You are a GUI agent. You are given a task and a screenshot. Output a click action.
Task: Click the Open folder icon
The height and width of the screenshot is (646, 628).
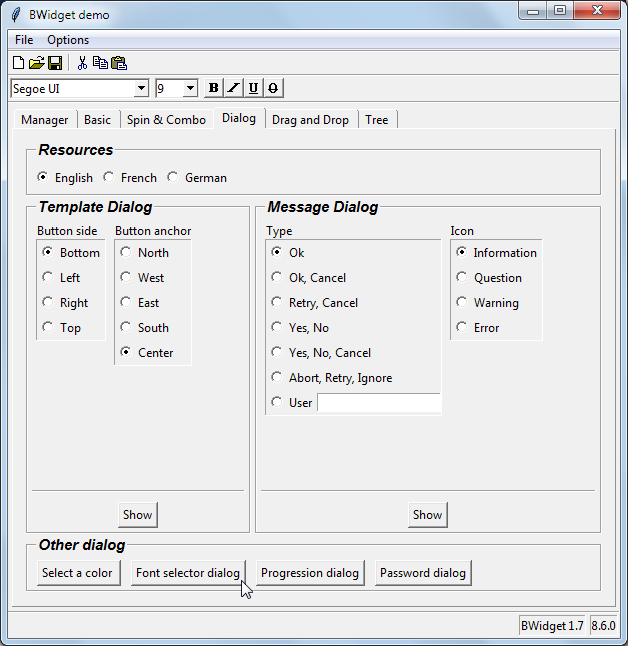click(x=37, y=63)
